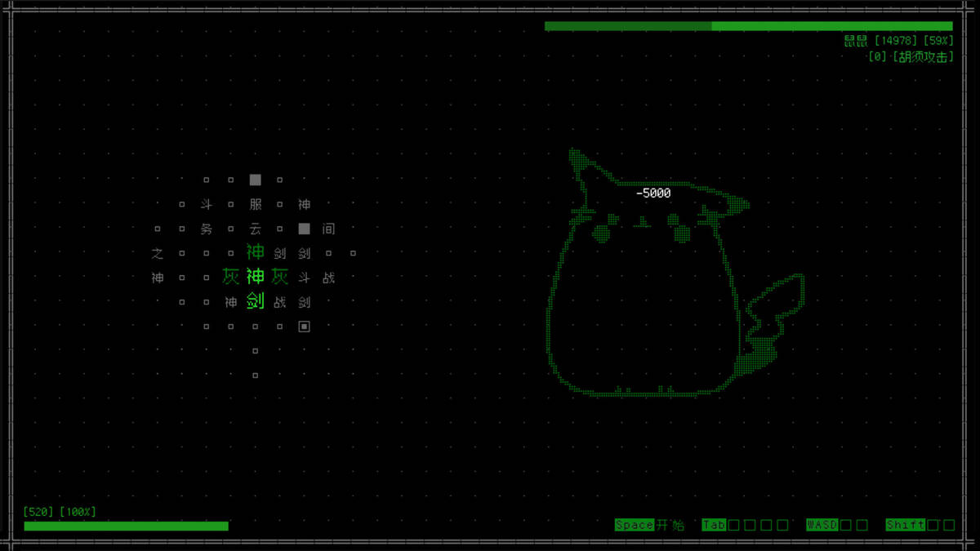
Task: Click the WASD key hint label
Action: click(822, 525)
